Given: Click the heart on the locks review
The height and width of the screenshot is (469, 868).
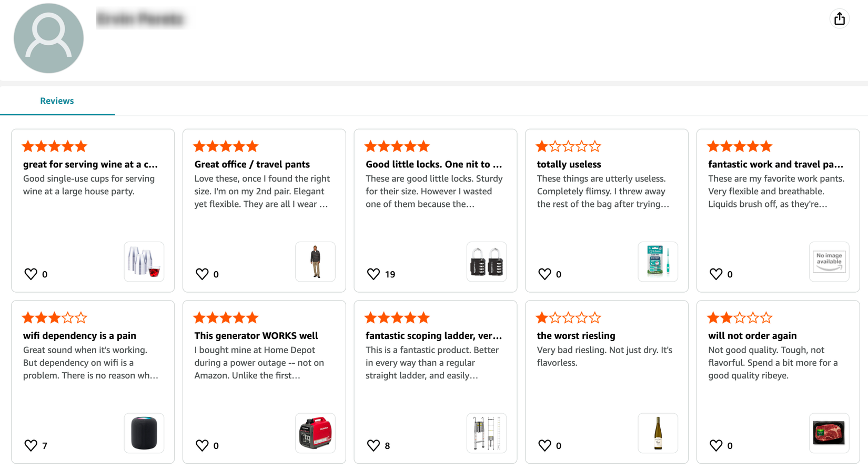Looking at the screenshot, I should tap(374, 274).
